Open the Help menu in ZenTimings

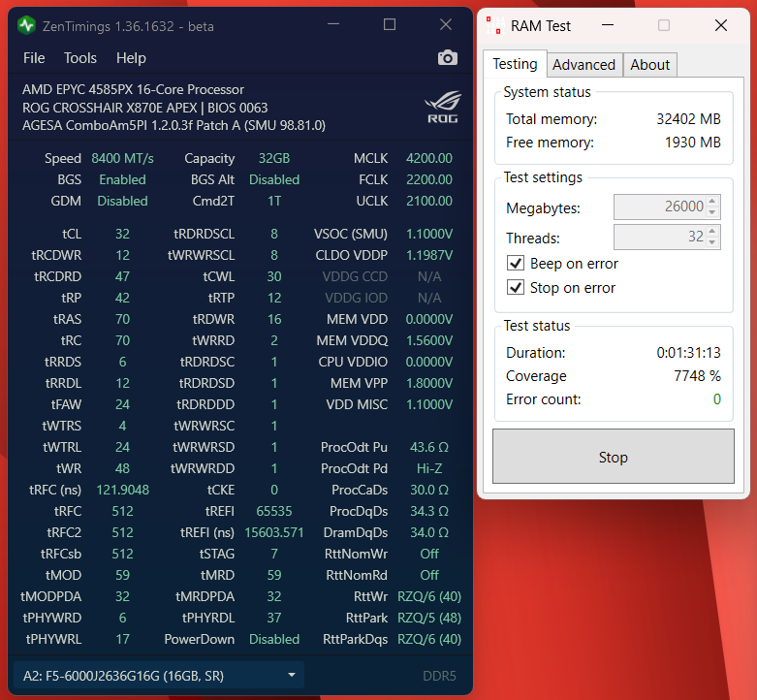click(131, 58)
